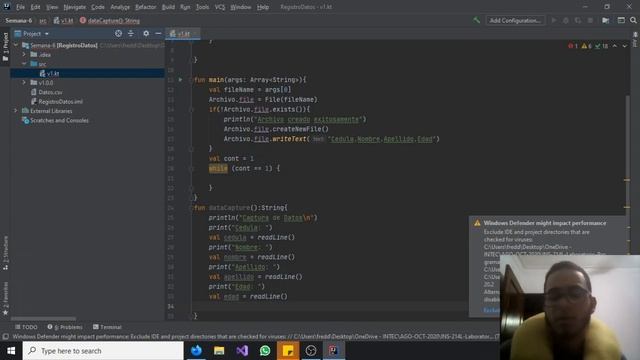The height and width of the screenshot is (360, 640).
Task: Click the Stop icon in toolbar
Action: click(590, 20)
